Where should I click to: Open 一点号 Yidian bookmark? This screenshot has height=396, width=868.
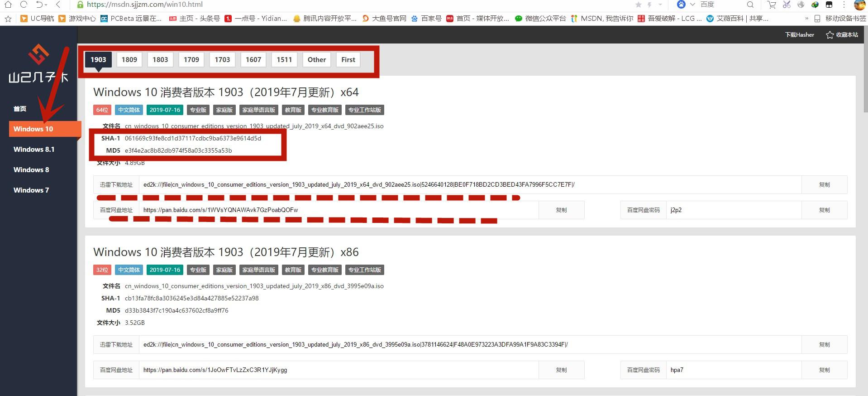pyautogui.click(x=256, y=19)
